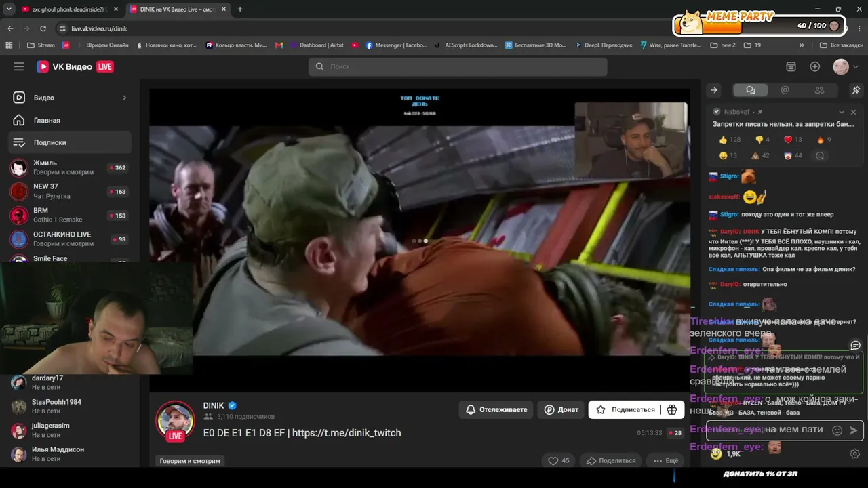Image resolution: width=868 pixels, height=488 pixels.
Task: Open a new browser tab
Action: point(239,9)
